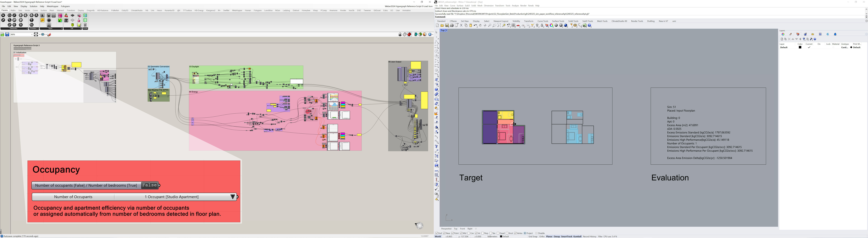Expand the Top viewport title menu arrow
868x238 pixels.
click(446, 30)
